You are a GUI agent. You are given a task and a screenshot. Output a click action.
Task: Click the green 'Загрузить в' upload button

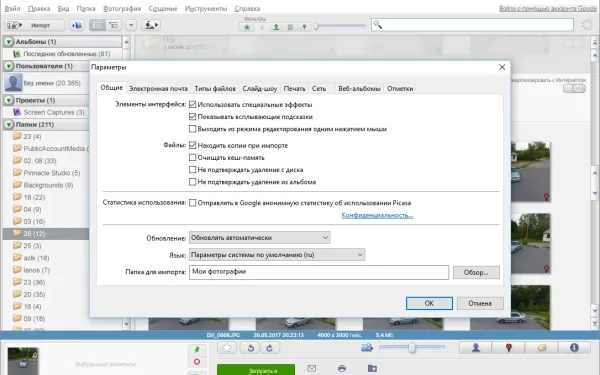point(256,370)
